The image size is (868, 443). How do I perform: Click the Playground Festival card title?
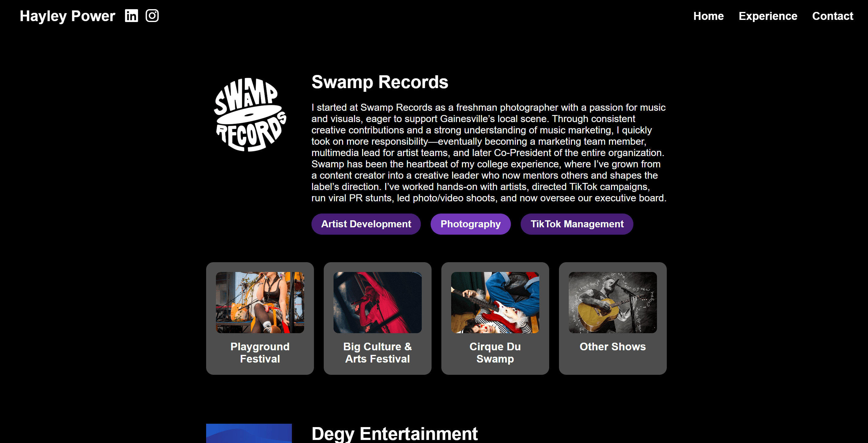[260, 352]
